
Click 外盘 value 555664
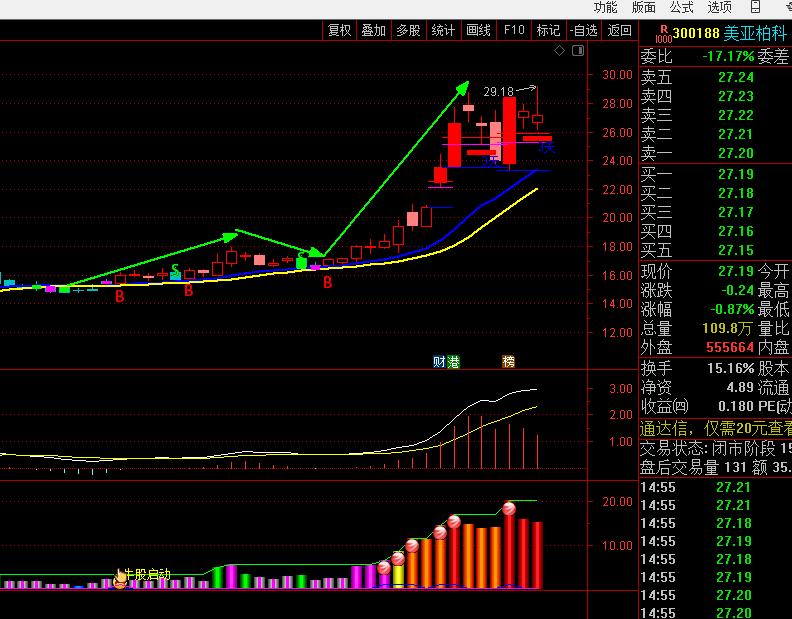[730, 348]
